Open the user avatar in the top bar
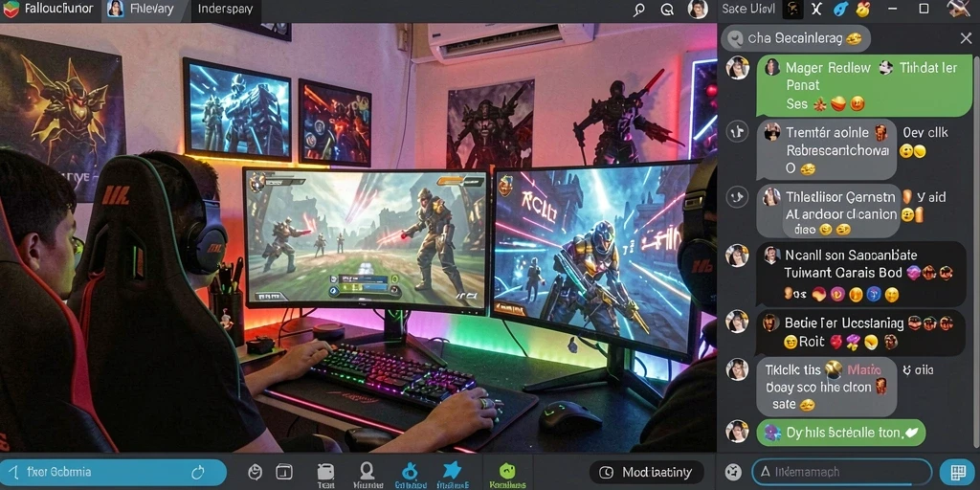The image size is (980, 490). [698, 9]
